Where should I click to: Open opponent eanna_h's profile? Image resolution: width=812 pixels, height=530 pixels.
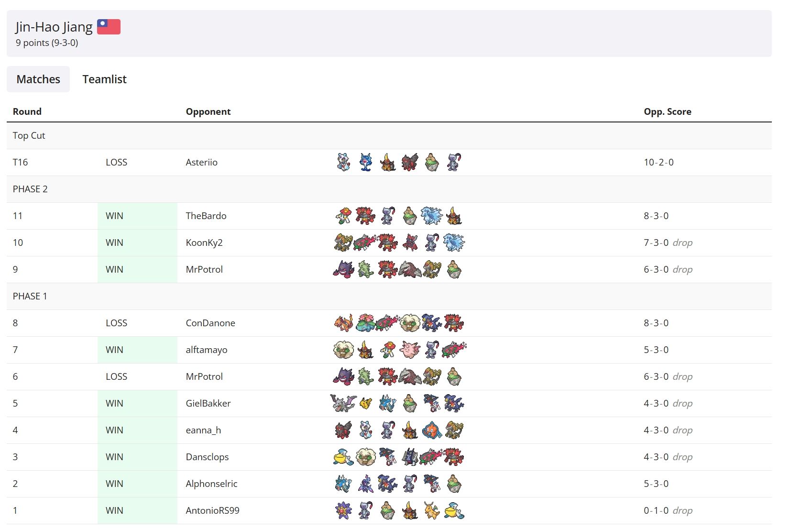point(203,430)
